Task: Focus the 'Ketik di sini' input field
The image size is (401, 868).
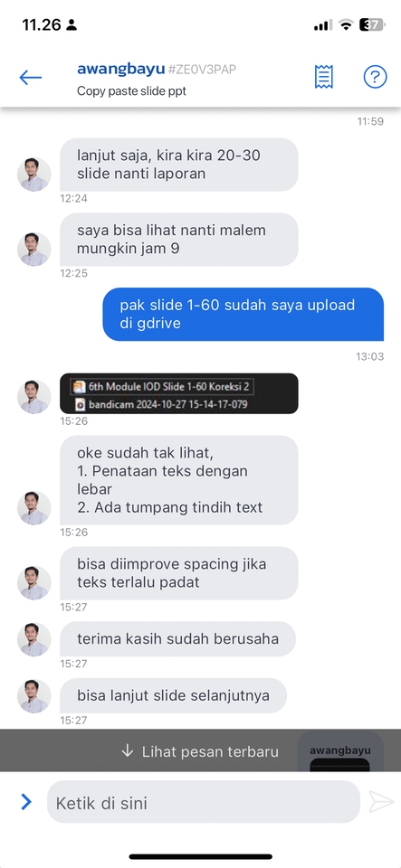Action: click(204, 802)
